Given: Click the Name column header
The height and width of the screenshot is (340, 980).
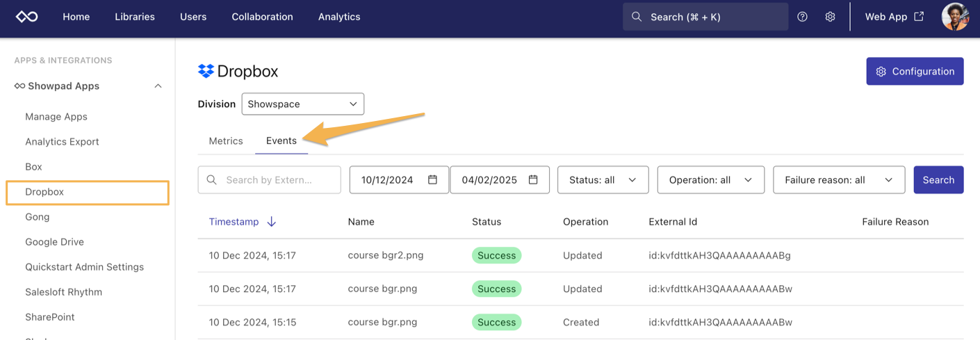Looking at the screenshot, I should coord(361,222).
